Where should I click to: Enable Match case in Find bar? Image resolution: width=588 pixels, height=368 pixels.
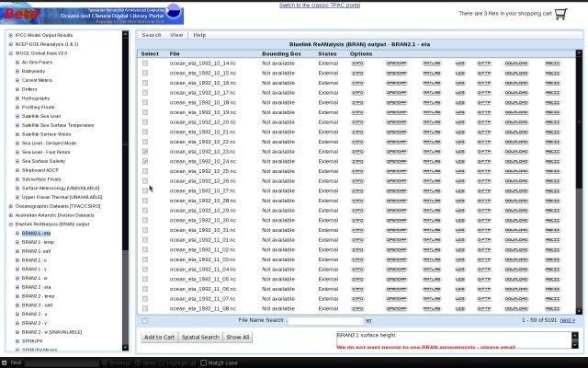click(203, 362)
